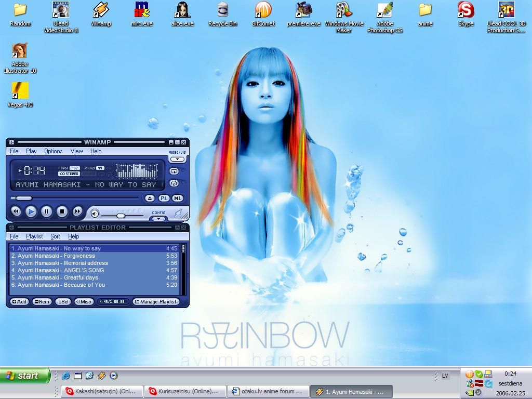
Task: Select the anime folder icon
Action: click(x=425, y=14)
